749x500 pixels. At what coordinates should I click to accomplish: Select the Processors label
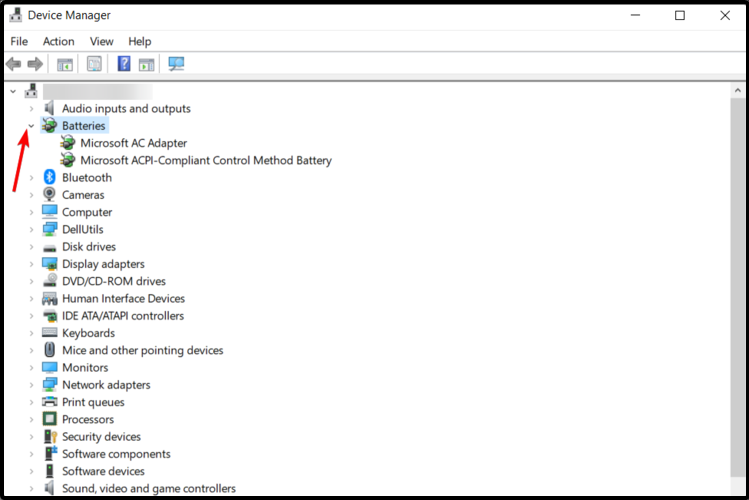(x=88, y=419)
